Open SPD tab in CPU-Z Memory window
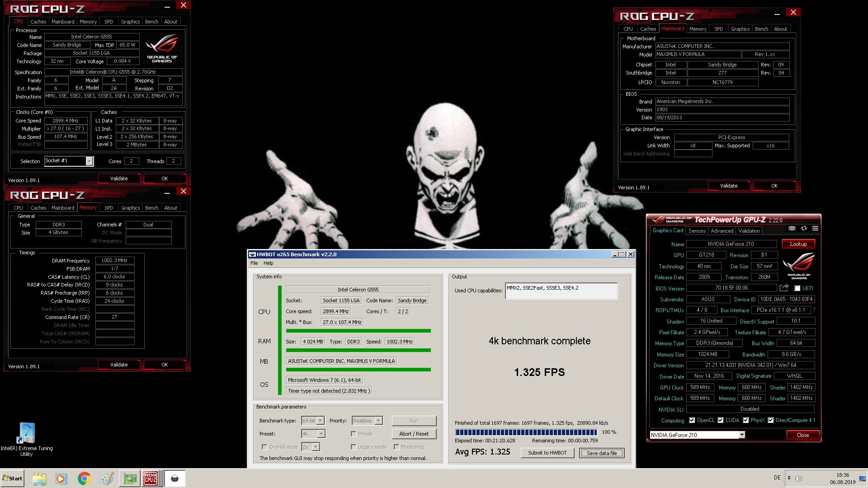868x488 pixels. click(108, 208)
